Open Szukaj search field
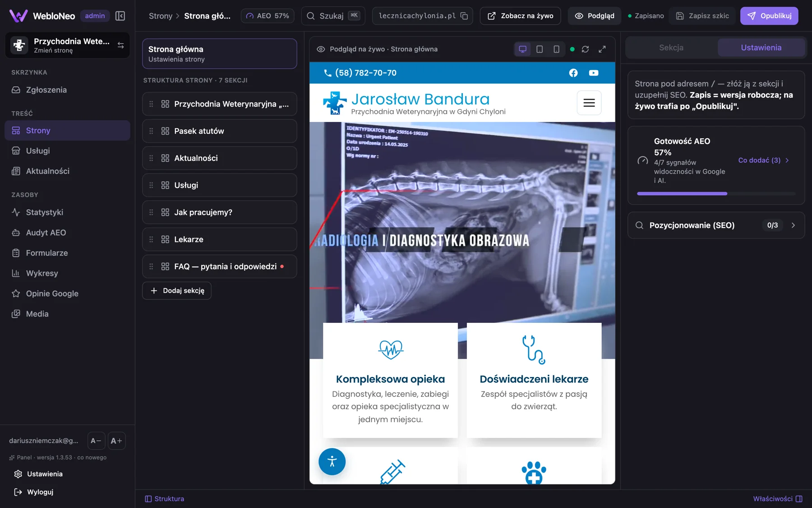The width and height of the screenshot is (812, 508). pyautogui.click(x=333, y=16)
